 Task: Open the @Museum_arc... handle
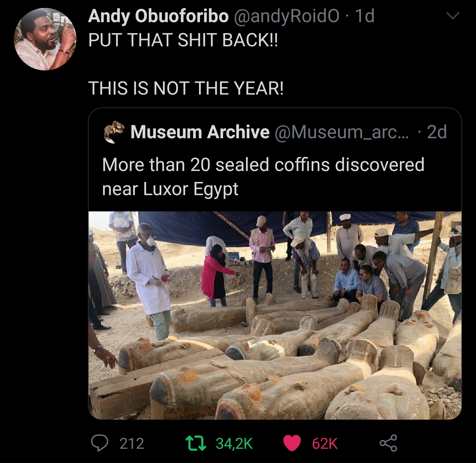tap(341, 132)
